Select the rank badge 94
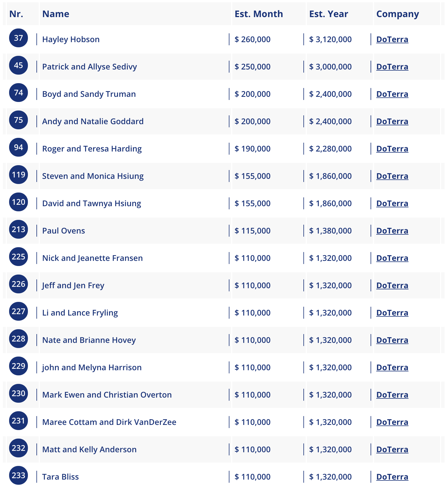 [19, 147]
